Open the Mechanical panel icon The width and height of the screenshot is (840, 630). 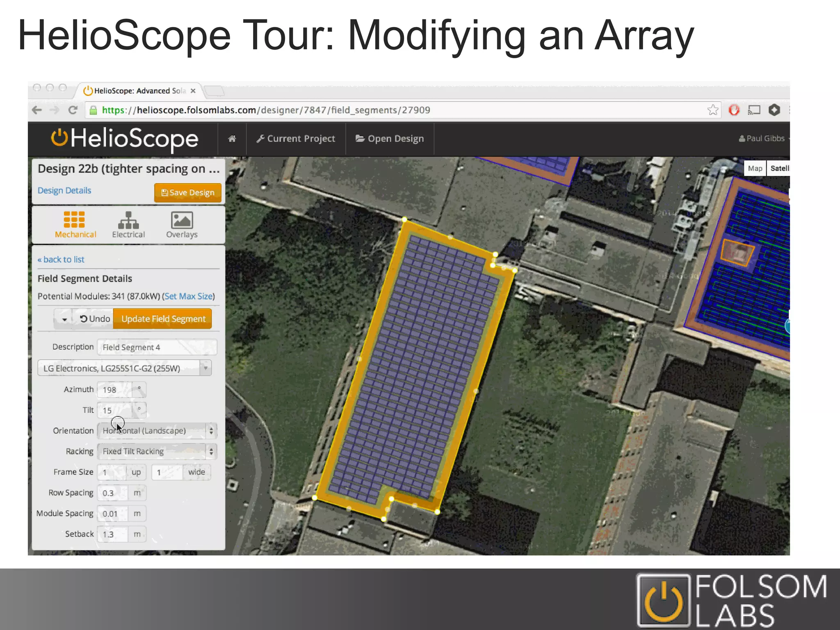coord(75,224)
